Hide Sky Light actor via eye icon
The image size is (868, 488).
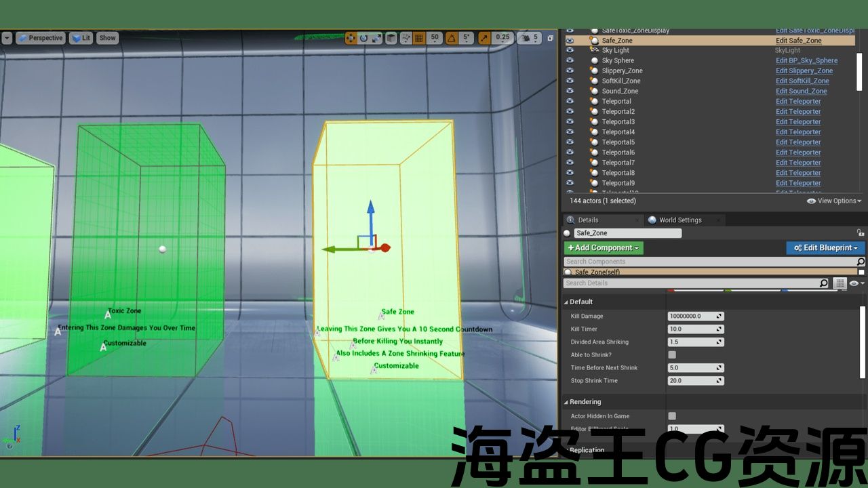570,50
